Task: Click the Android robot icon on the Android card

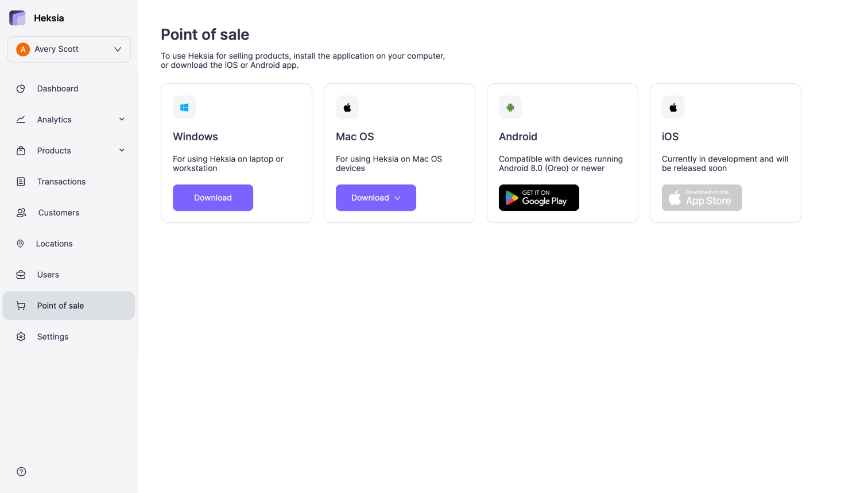Action: pos(510,107)
